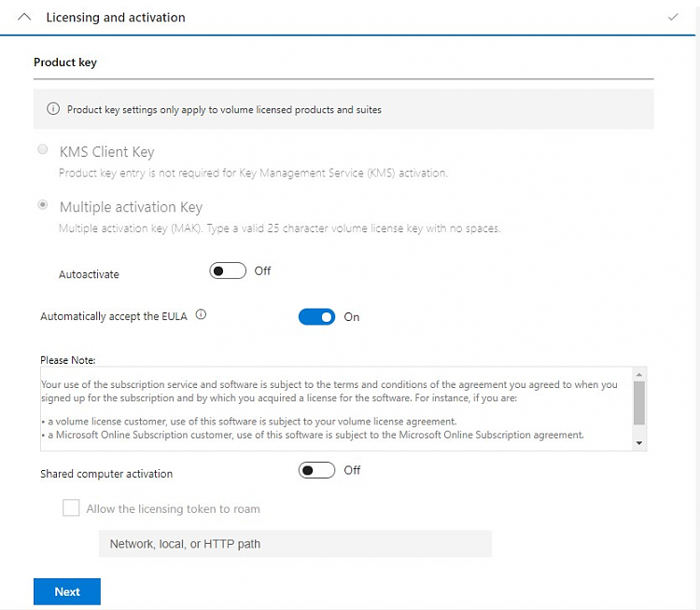Click the Next button
Screen dimensions: 700x610
pos(67,591)
